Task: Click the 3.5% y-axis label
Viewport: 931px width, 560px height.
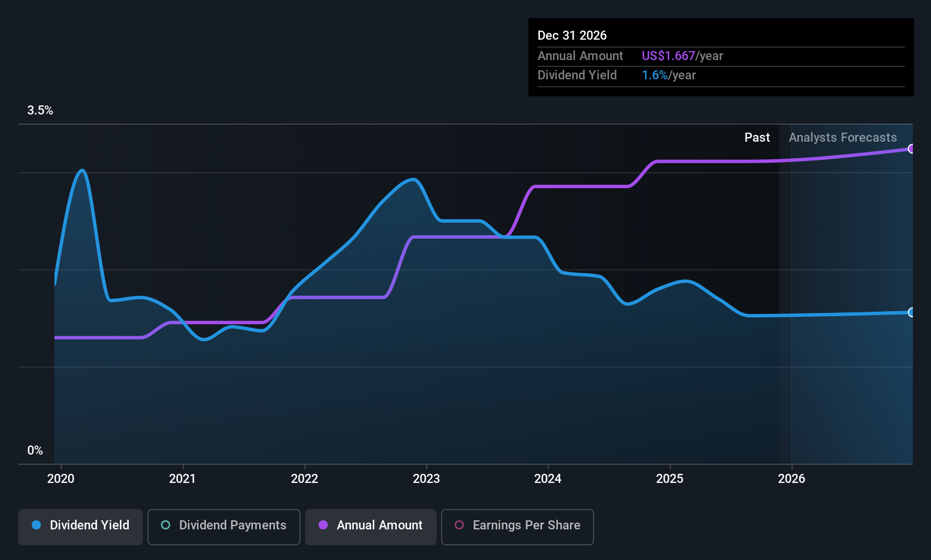Action: [x=40, y=111]
